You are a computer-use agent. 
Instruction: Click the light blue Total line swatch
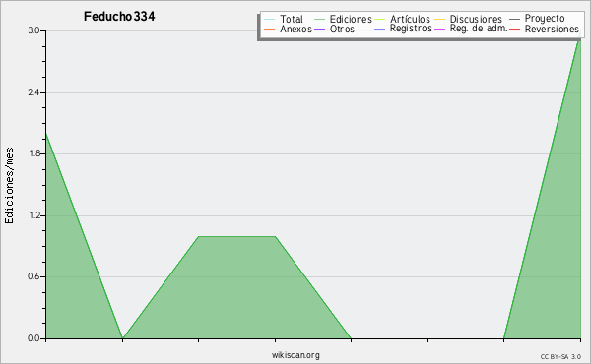(270, 20)
